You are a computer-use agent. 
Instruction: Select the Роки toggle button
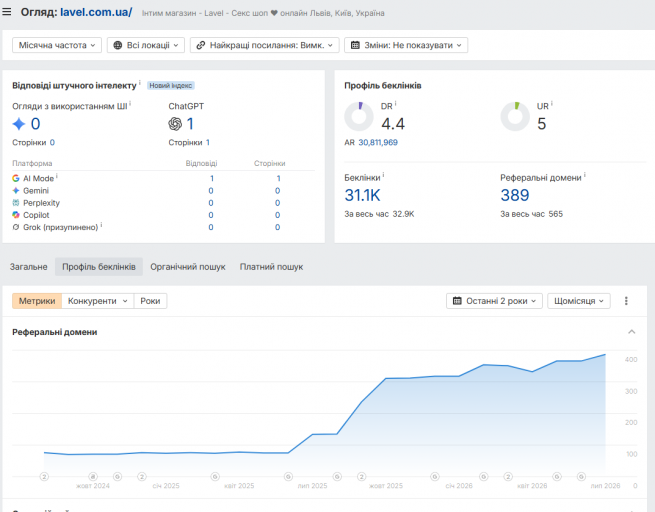(x=150, y=301)
